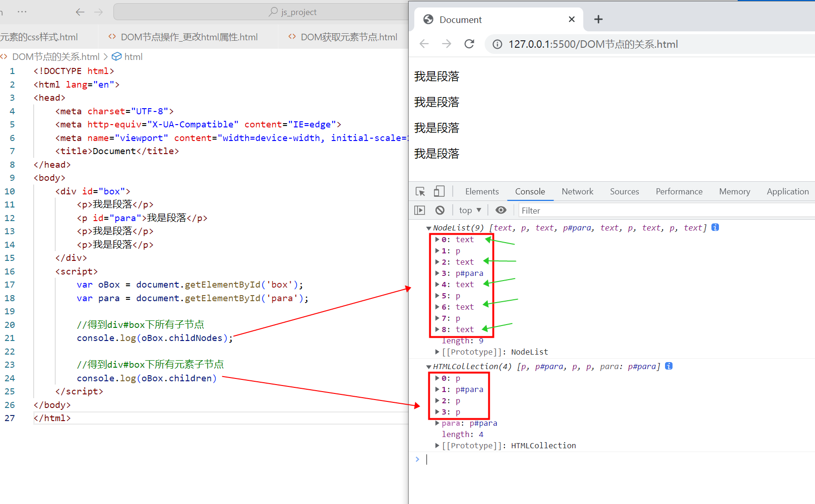Go forward in VS Code navigation

pos(98,12)
